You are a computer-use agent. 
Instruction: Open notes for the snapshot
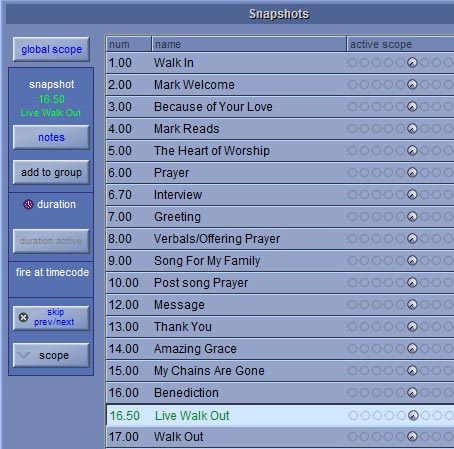click(x=51, y=137)
